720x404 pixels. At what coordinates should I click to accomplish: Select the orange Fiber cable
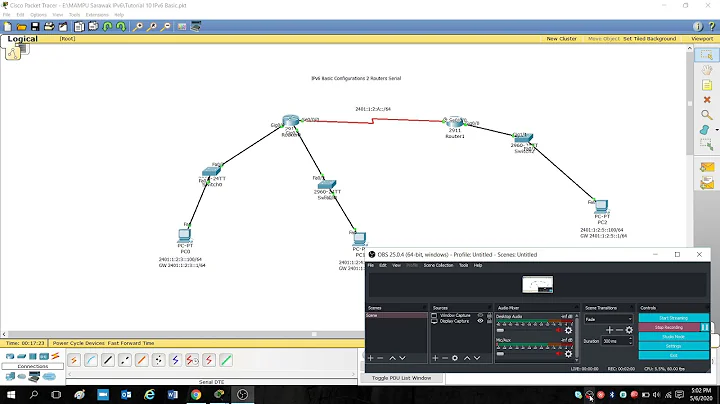141,360
